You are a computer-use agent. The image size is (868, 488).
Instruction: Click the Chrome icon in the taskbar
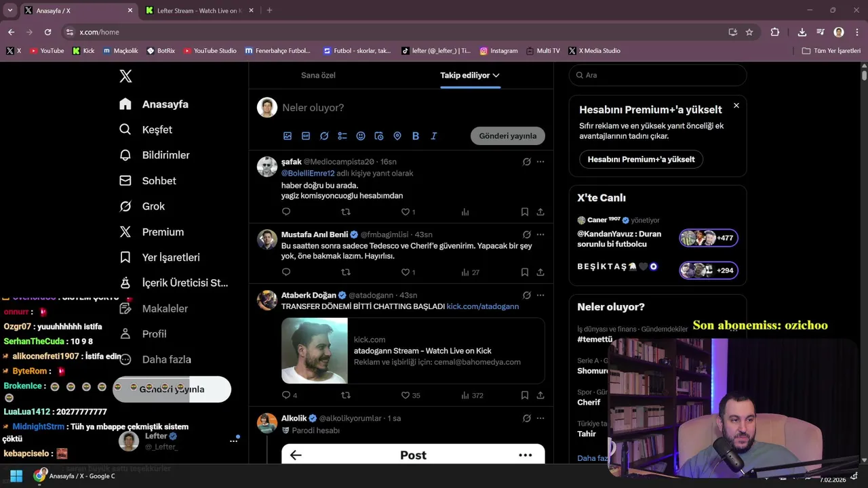tap(39, 476)
